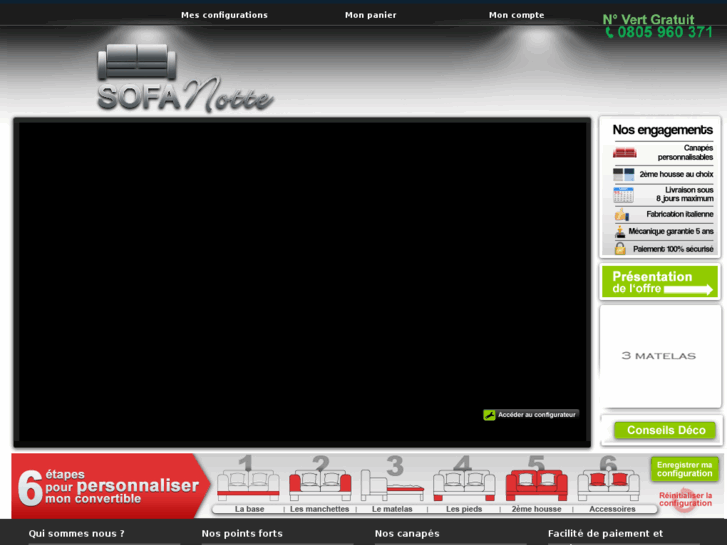This screenshot has height=545, width=727.
Task: Click Réinitialiser la configuration link
Action: pos(685,499)
